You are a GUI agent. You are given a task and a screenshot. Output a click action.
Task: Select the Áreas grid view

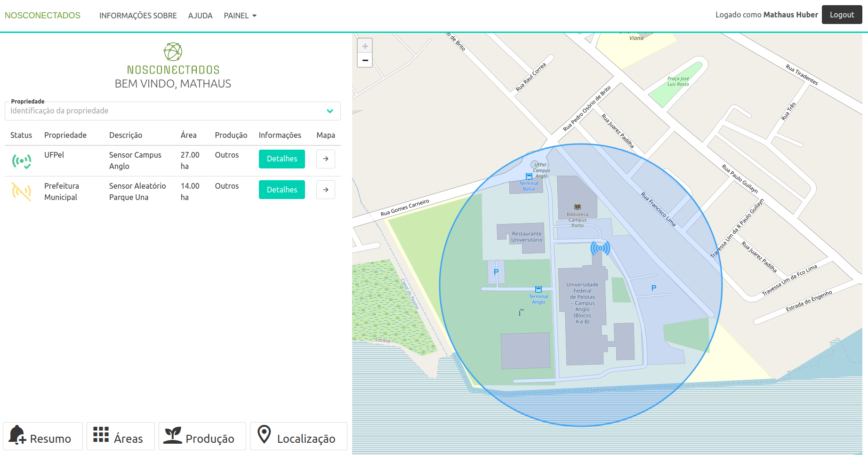point(121,437)
